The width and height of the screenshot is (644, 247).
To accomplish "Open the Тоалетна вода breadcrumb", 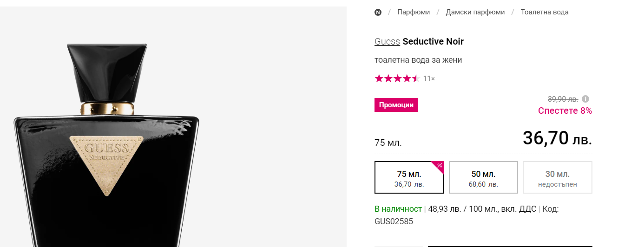I will [545, 12].
